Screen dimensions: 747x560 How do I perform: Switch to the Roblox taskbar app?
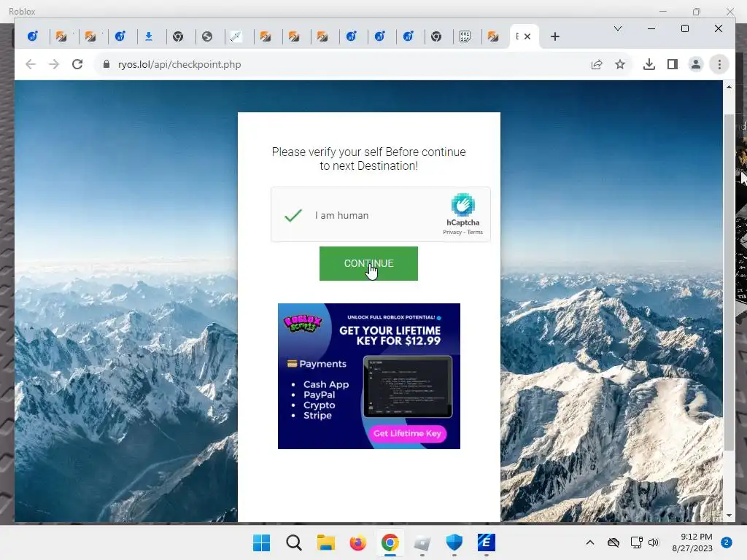pos(422,542)
